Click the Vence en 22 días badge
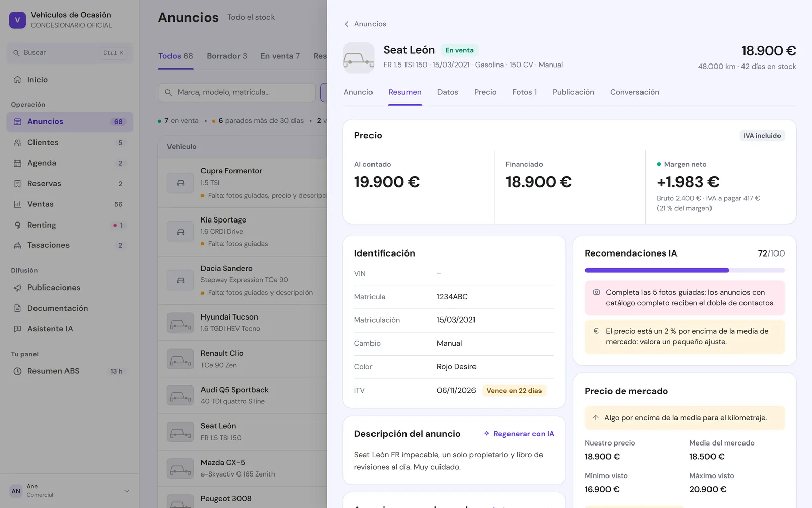This screenshot has height=508, width=812. (514, 391)
